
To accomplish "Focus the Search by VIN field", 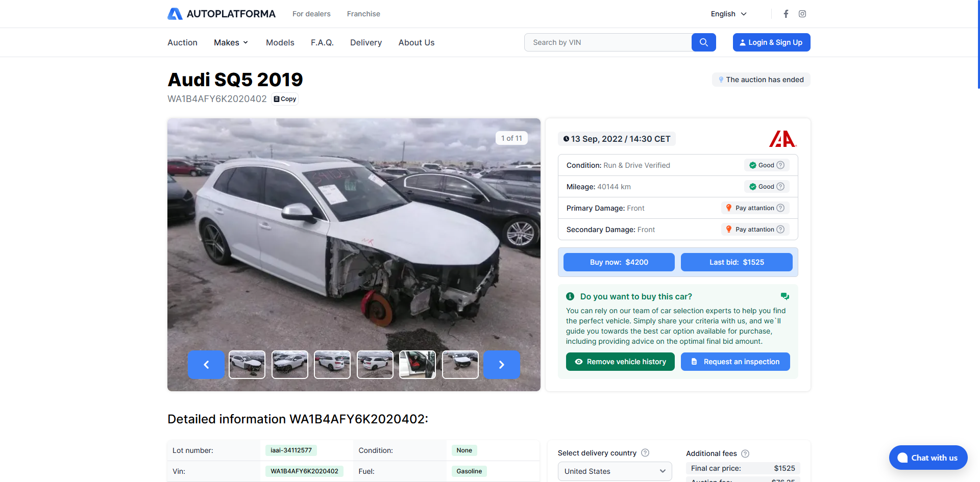I will click(x=608, y=42).
